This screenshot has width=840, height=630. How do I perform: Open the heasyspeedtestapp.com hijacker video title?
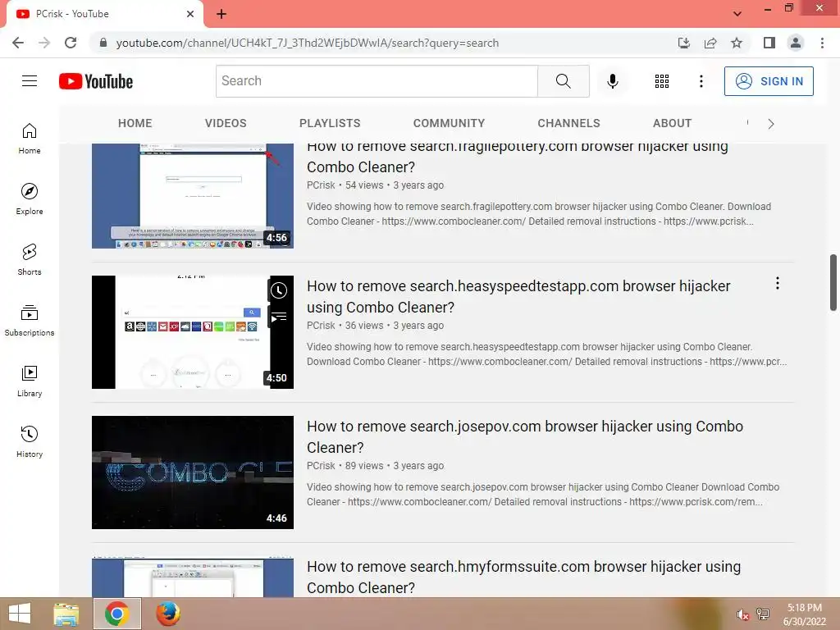pos(518,297)
